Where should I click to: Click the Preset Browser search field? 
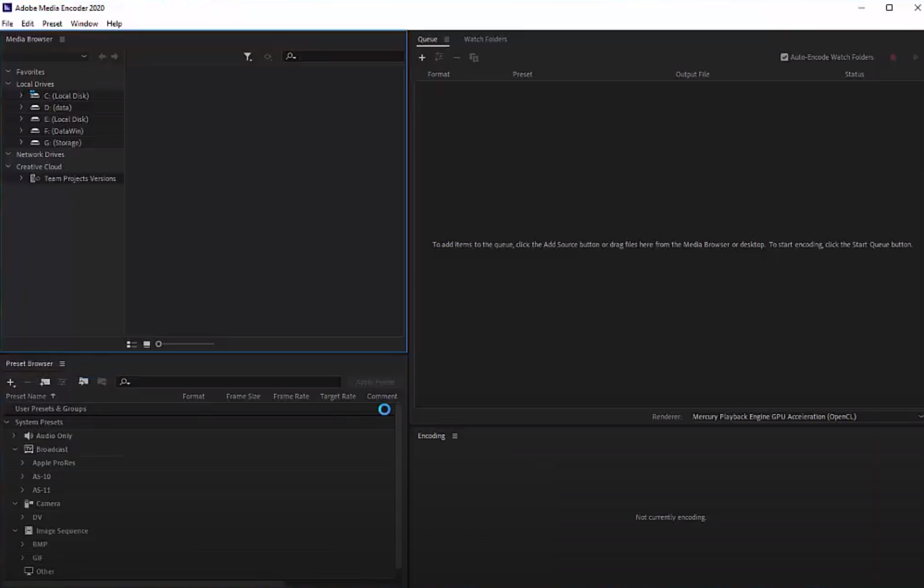click(228, 382)
